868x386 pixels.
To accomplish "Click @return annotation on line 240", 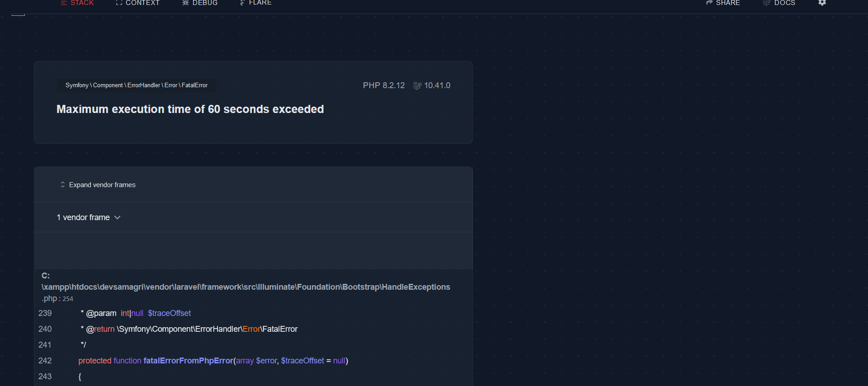I will [100, 329].
